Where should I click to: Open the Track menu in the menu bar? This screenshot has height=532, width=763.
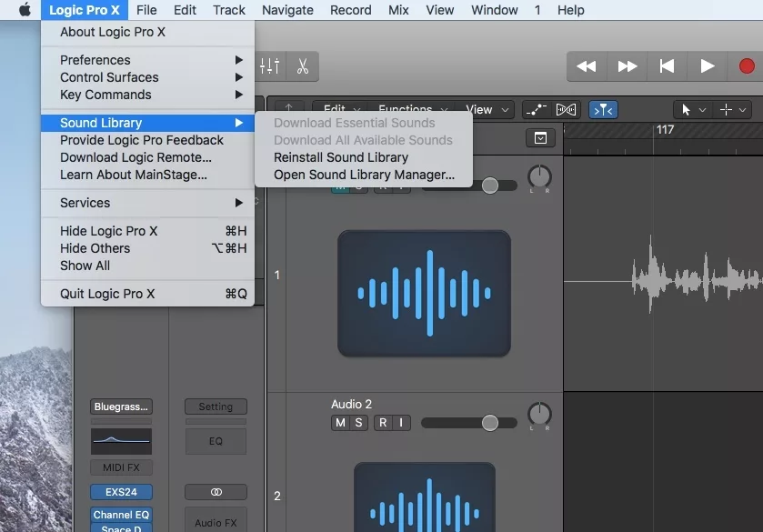pos(228,10)
